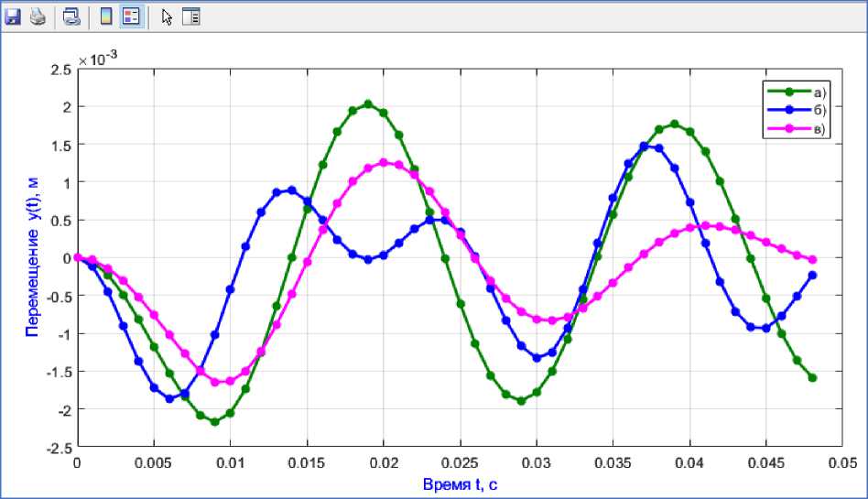
Task: Select the x-axis label 'Время t, с'
Action: (x=460, y=484)
